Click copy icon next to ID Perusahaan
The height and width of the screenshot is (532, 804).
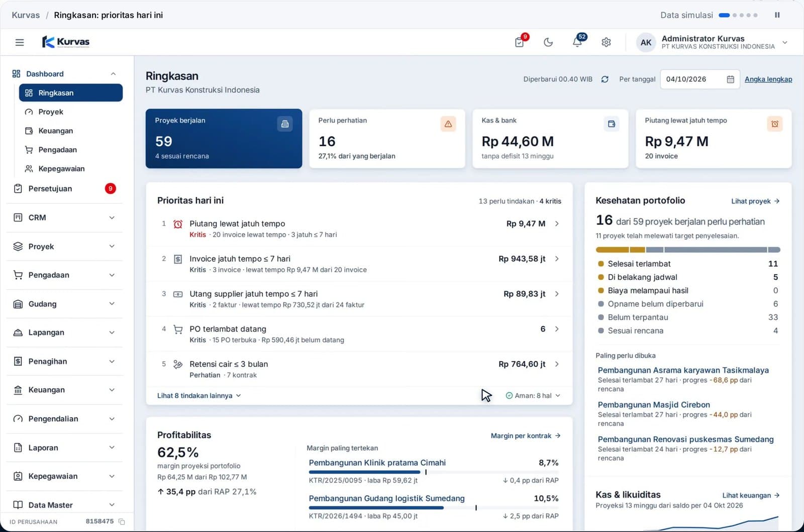point(122,521)
